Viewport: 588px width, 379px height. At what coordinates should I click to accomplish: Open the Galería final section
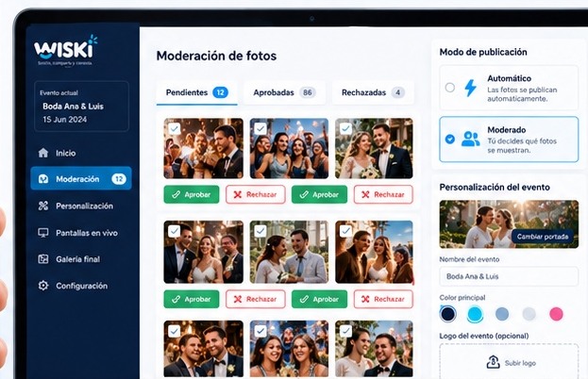[81, 258]
